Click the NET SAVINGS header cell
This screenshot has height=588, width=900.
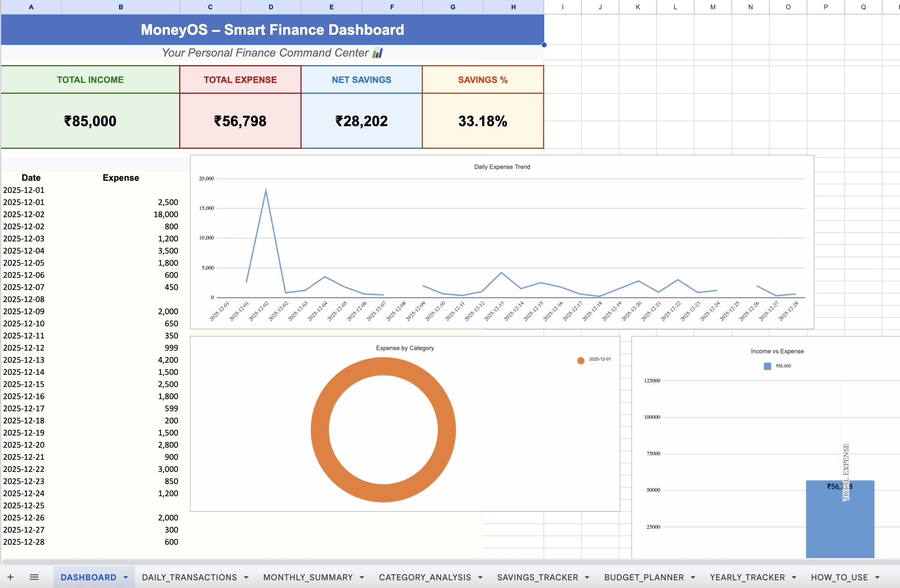click(x=361, y=79)
